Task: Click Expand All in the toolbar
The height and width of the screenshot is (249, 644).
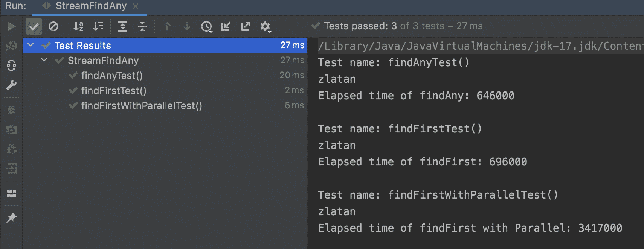Action: click(122, 27)
